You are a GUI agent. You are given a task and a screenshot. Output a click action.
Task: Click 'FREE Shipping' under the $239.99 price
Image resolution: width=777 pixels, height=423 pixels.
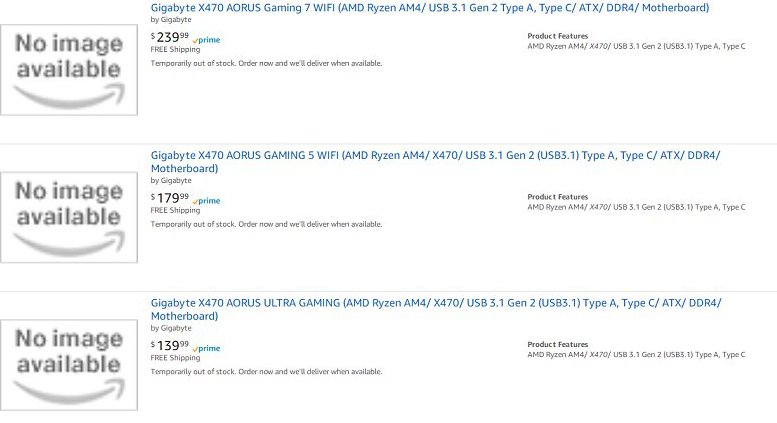(x=175, y=50)
